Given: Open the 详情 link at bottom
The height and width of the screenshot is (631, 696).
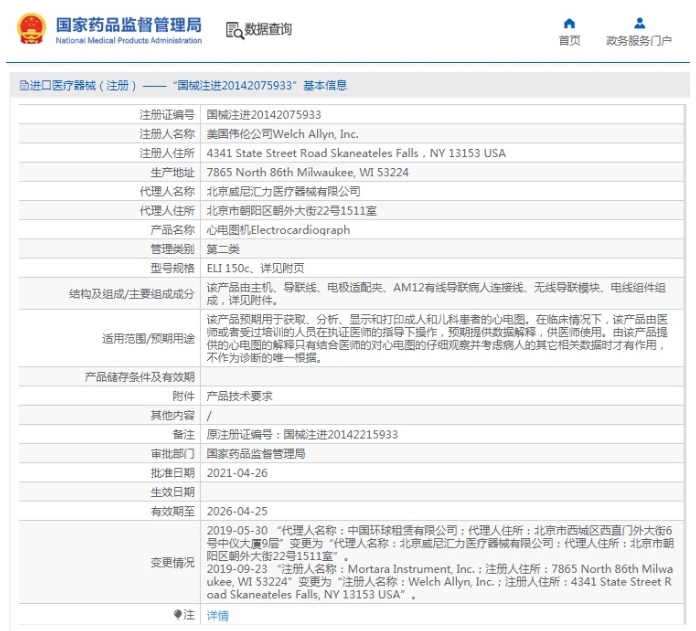Looking at the screenshot, I should tap(217, 615).
